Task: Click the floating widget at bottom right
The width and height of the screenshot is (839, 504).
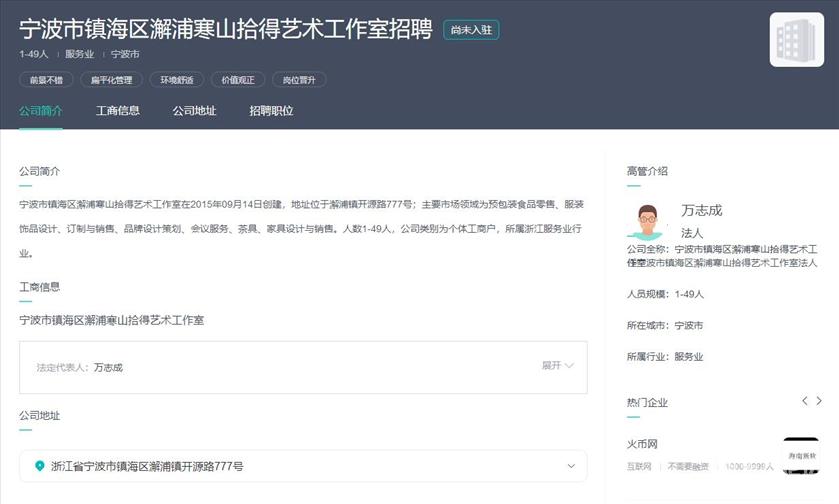Action: point(801,456)
